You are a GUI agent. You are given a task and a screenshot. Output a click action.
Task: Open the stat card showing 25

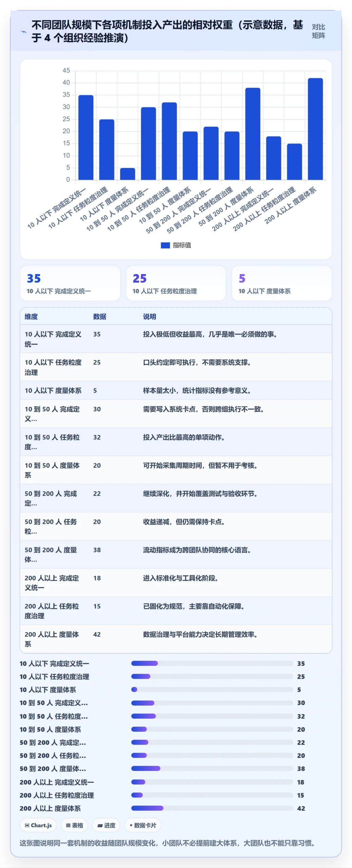(176, 283)
